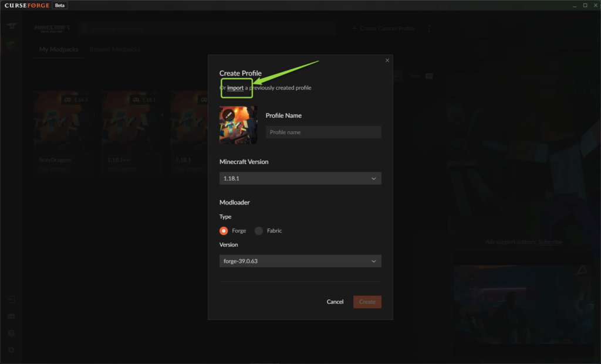601x364 pixels.
Task: Click the Minecraft logo in the header
Action: pyautogui.click(x=52, y=29)
